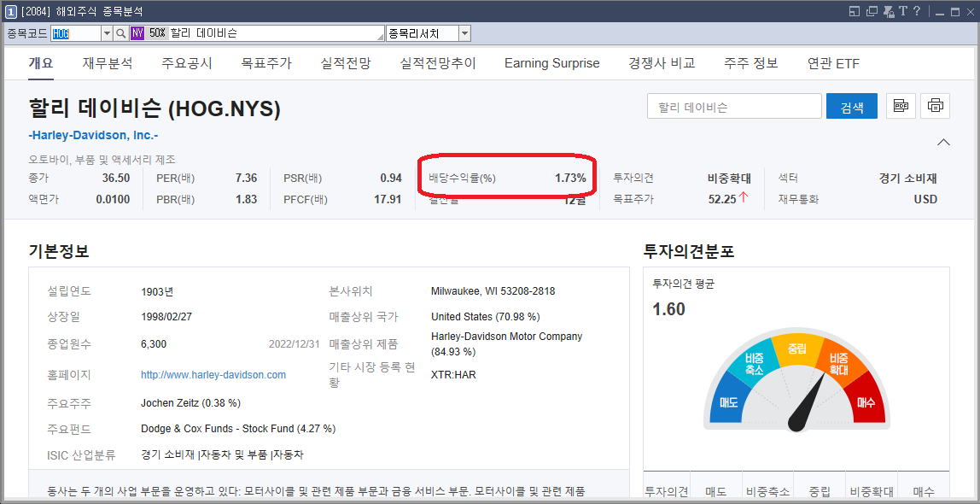Switch to the 경쟁사 비교 tab
Image resolution: width=980 pixels, height=504 pixels.
pyautogui.click(x=662, y=63)
